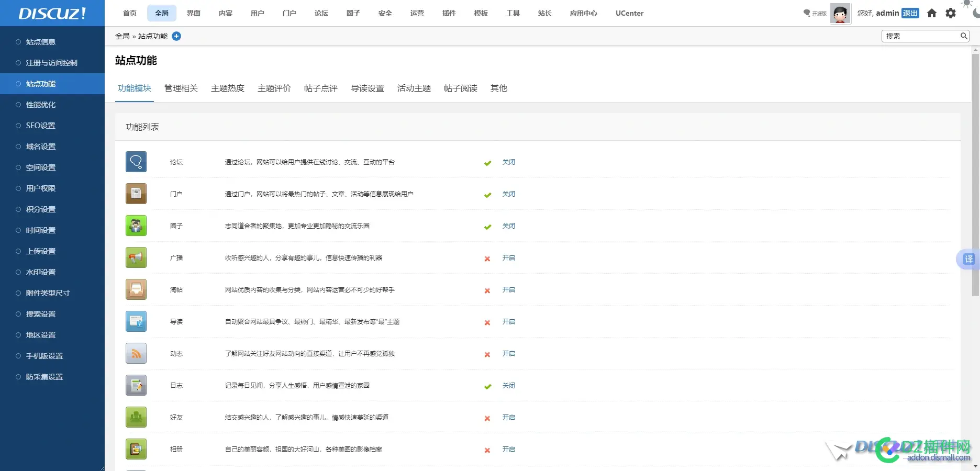Enable 淘帖 by clicking 开启

coord(509,290)
